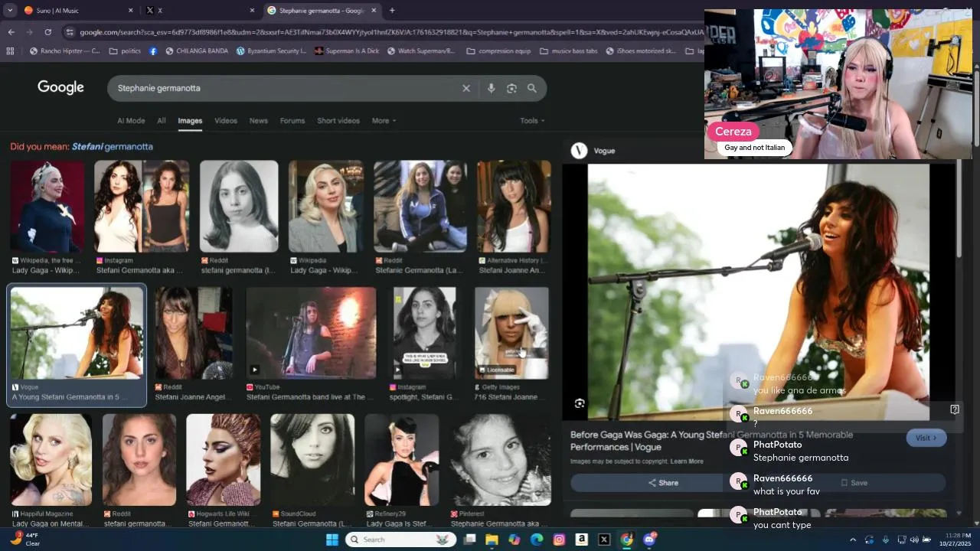
Task: Open Byzantium Security bookmark
Action: coord(271,51)
